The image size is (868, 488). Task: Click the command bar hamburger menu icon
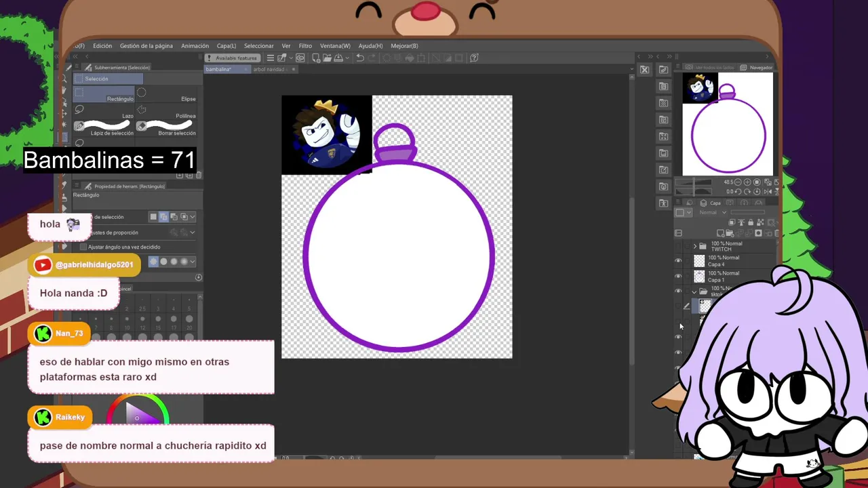pos(270,58)
